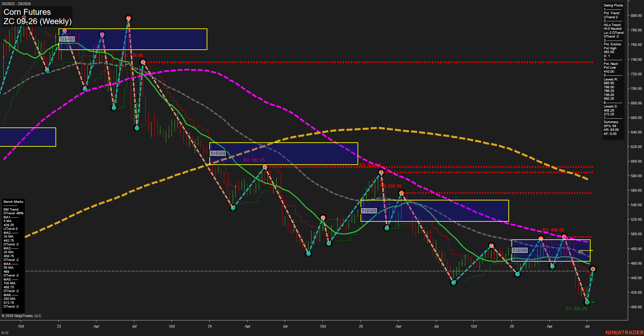Click the R1: 496.00 resistance label
This screenshot has width=644, height=336.
[553, 230]
